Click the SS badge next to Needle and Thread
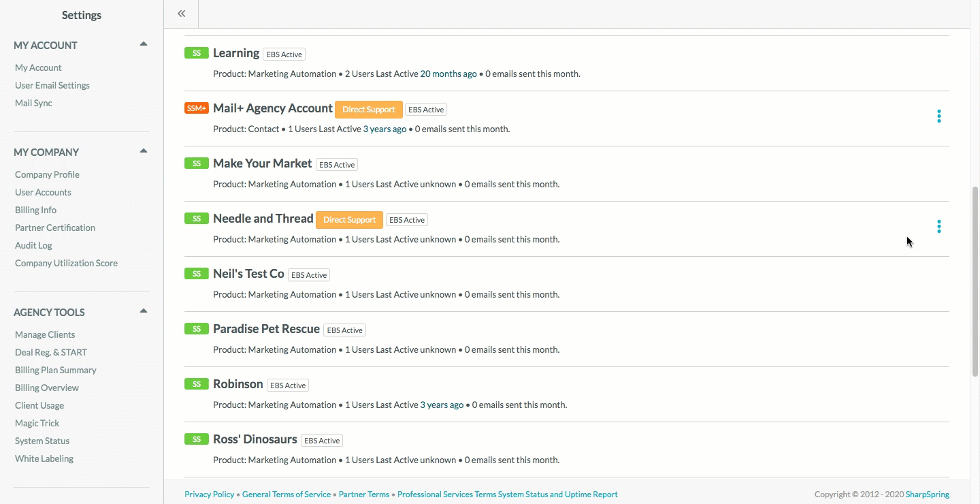The image size is (980, 504). coord(197,219)
